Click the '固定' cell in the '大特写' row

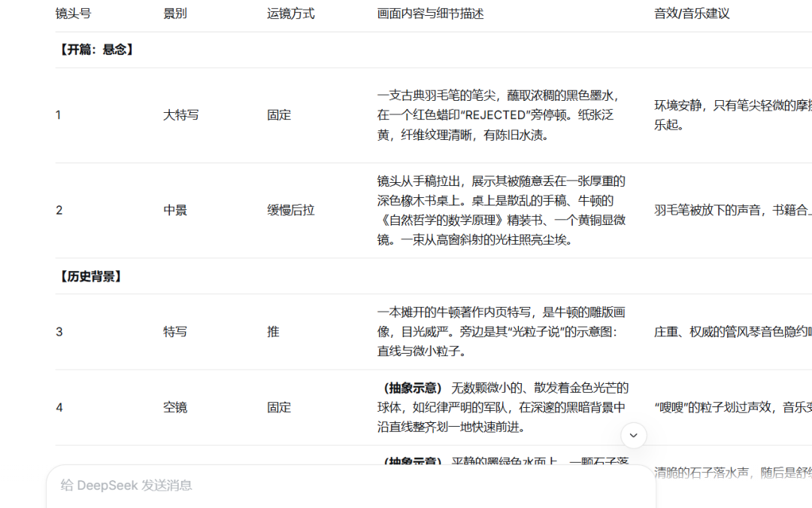pos(279,115)
